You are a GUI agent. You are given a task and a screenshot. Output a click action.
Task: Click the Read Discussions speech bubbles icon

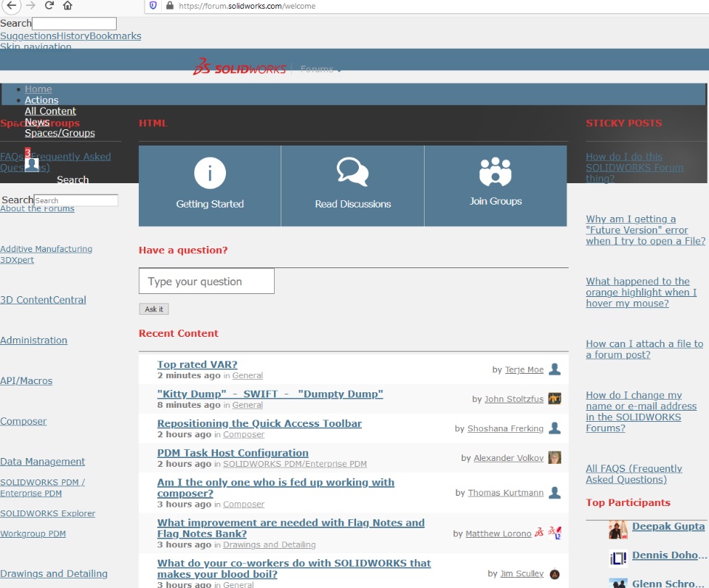[353, 172]
